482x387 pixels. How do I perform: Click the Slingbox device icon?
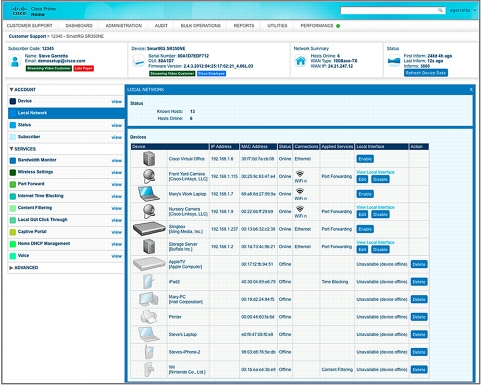pos(149,229)
